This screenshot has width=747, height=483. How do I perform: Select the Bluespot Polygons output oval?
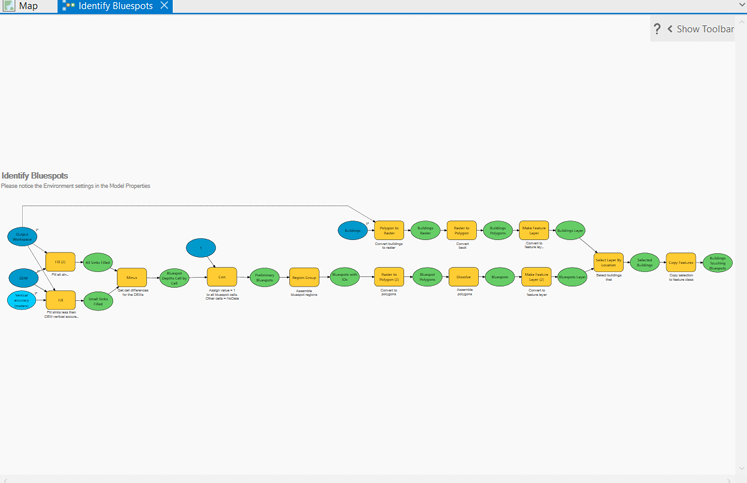[427, 277]
